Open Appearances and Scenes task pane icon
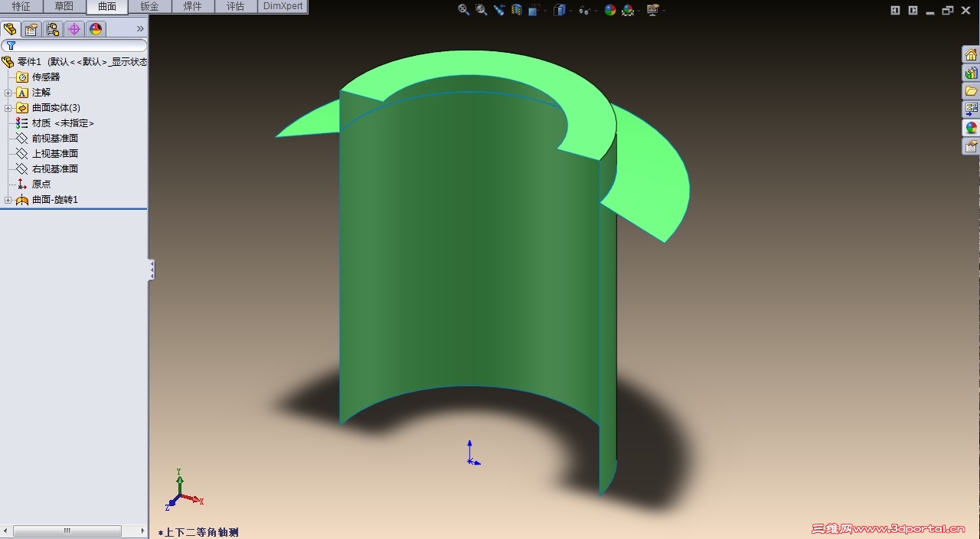980x539 pixels. click(x=971, y=128)
